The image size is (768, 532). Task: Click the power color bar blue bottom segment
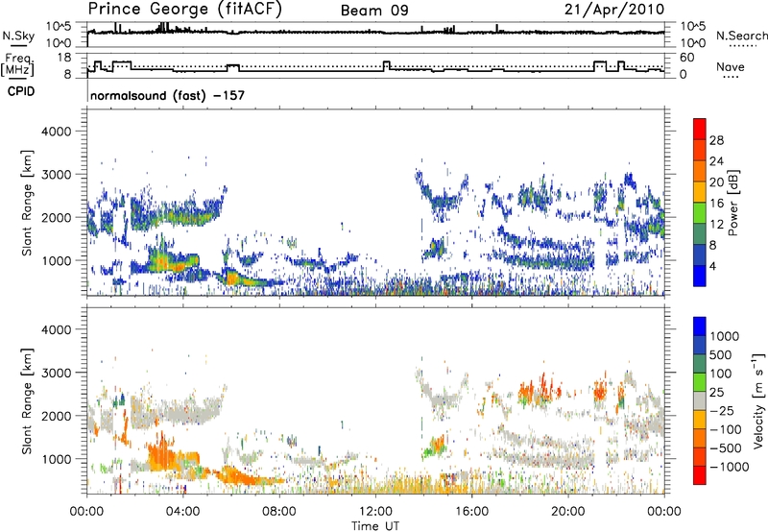click(700, 276)
